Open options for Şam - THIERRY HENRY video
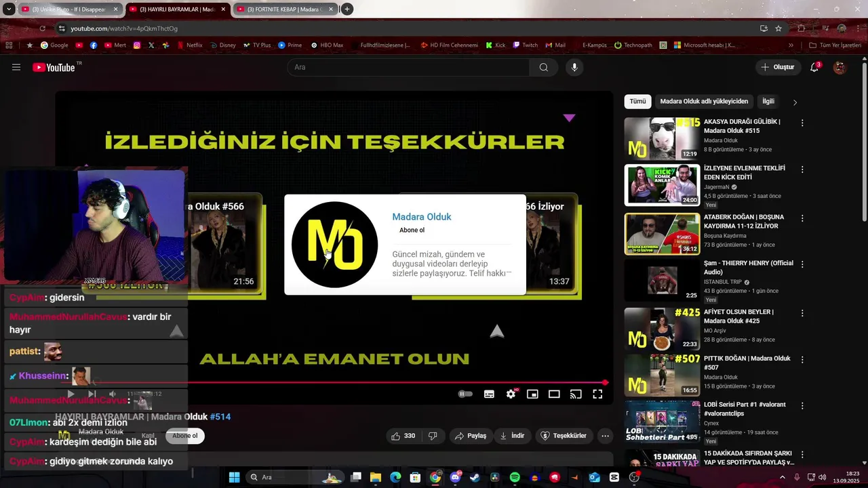This screenshot has height=488, width=868. click(802, 264)
